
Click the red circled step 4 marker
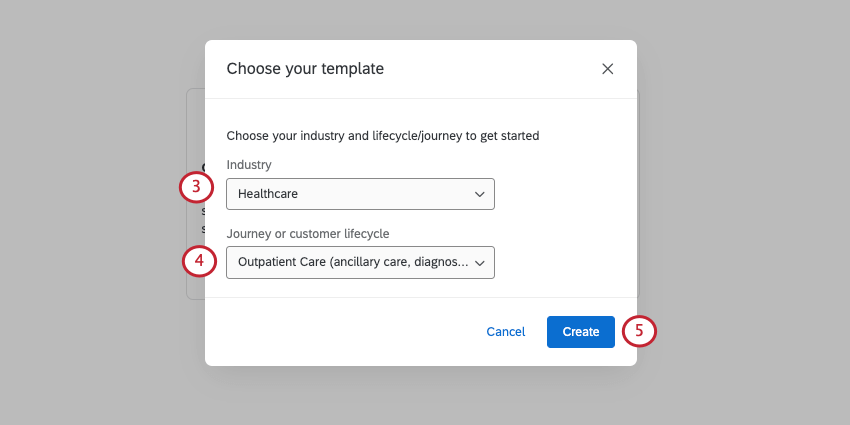(199, 262)
